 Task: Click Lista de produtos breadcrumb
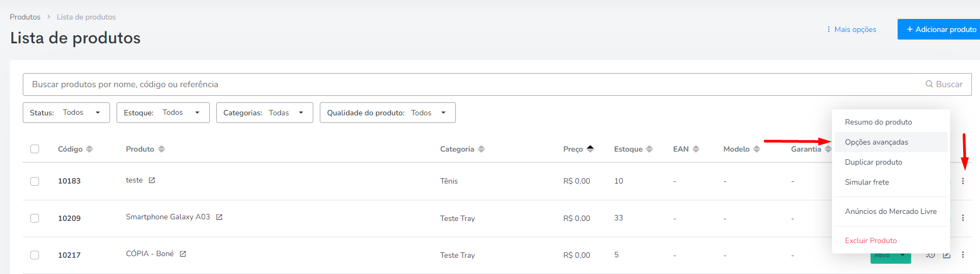(86, 17)
